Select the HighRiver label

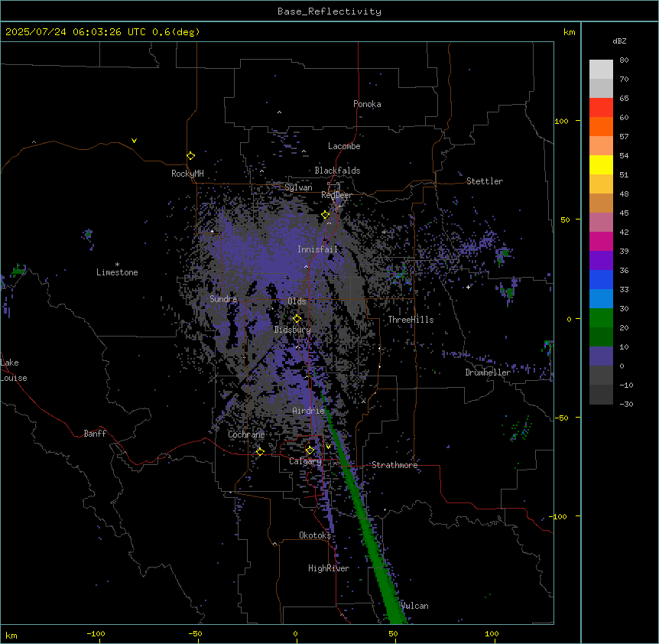coord(329,568)
